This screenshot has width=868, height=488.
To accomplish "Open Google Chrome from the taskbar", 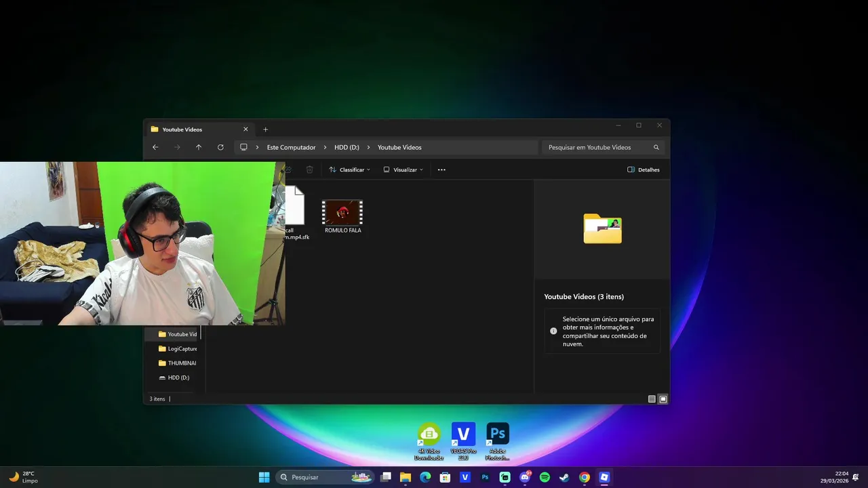I will [584, 477].
